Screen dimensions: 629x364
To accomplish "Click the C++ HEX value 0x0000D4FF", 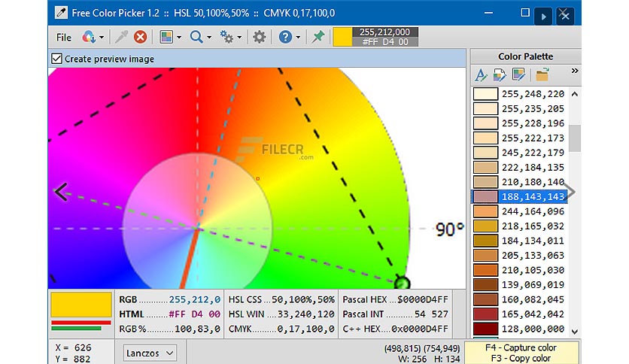I will pyautogui.click(x=420, y=329).
